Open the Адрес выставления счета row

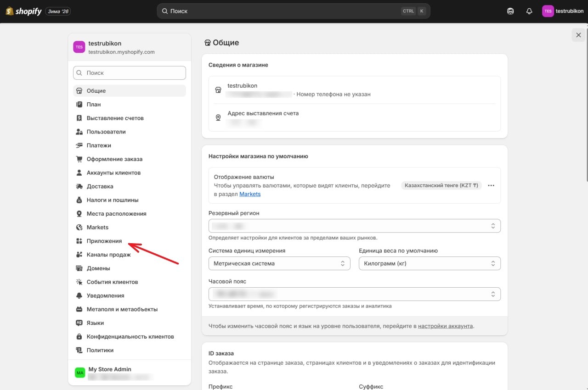(x=355, y=117)
